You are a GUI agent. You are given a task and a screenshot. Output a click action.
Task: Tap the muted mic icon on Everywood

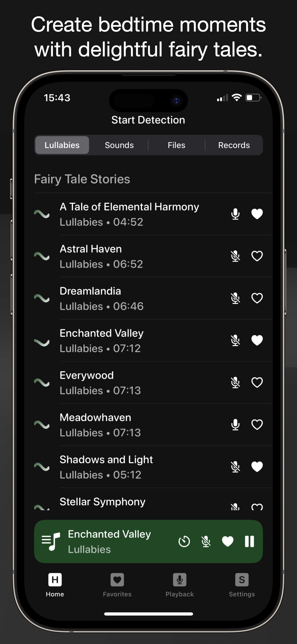click(235, 383)
